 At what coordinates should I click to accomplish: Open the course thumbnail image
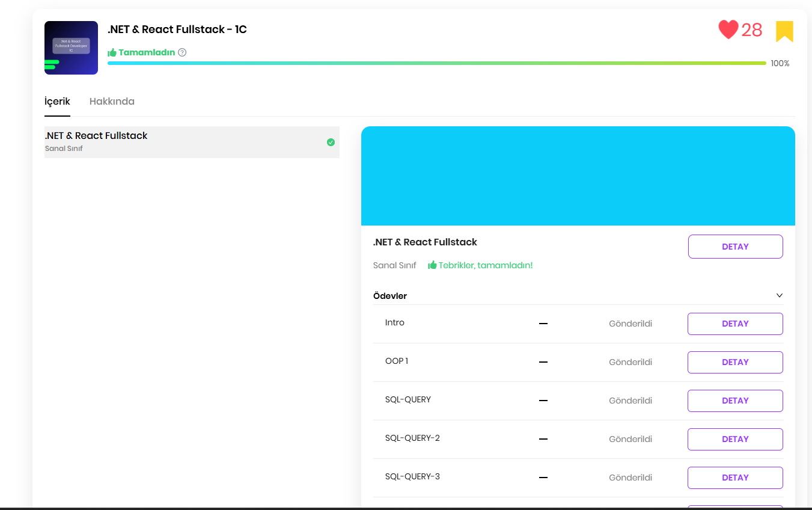pyautogui.click(x=71, y=48)
